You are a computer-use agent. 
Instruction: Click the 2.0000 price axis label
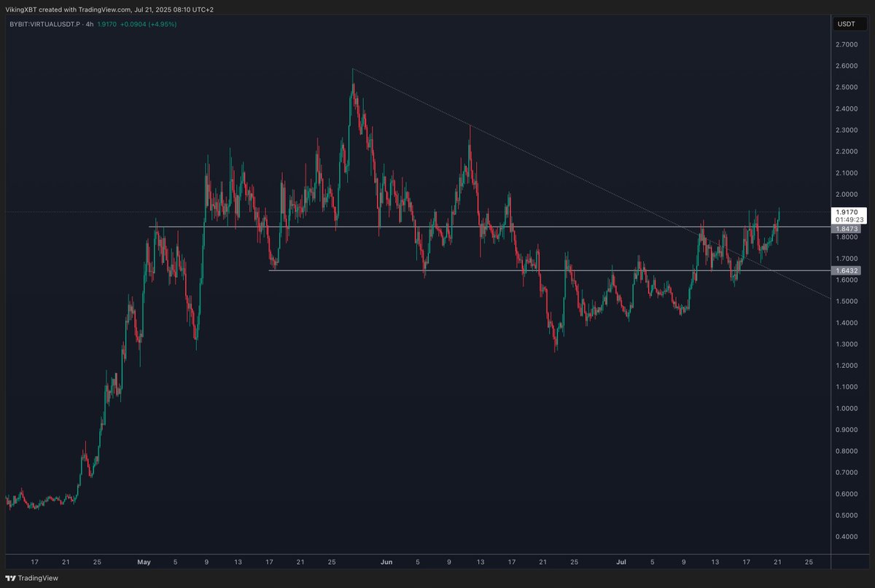(x=846, y=195)
